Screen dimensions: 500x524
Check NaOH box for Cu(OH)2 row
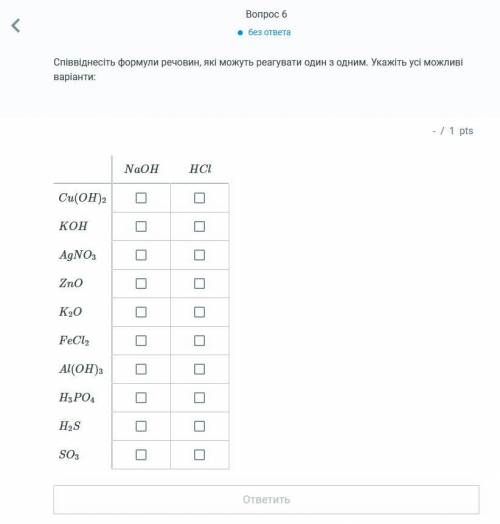(141, 198)
